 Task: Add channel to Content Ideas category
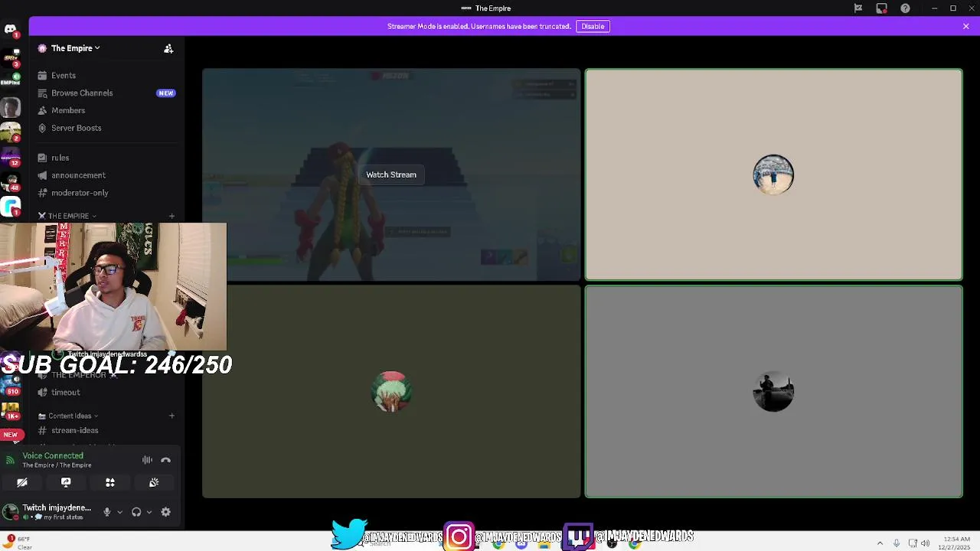coord(171,416)
